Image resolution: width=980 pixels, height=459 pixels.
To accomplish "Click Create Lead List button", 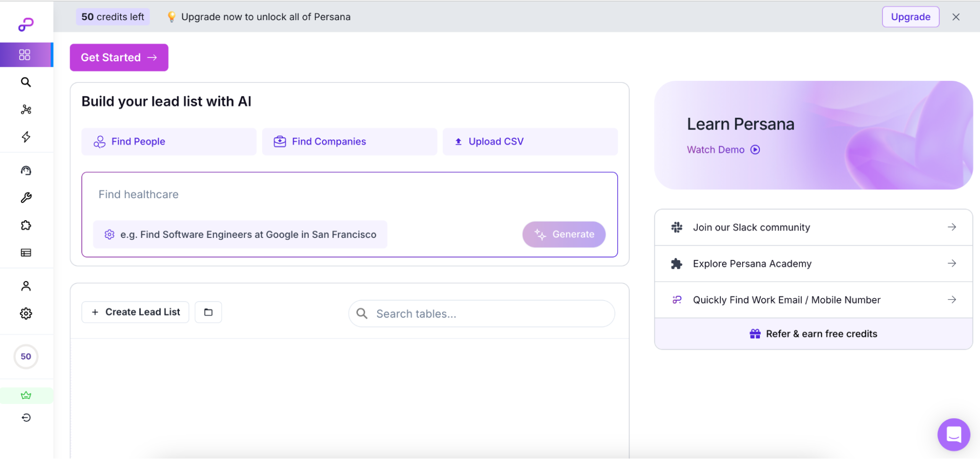I will point(135,312).
